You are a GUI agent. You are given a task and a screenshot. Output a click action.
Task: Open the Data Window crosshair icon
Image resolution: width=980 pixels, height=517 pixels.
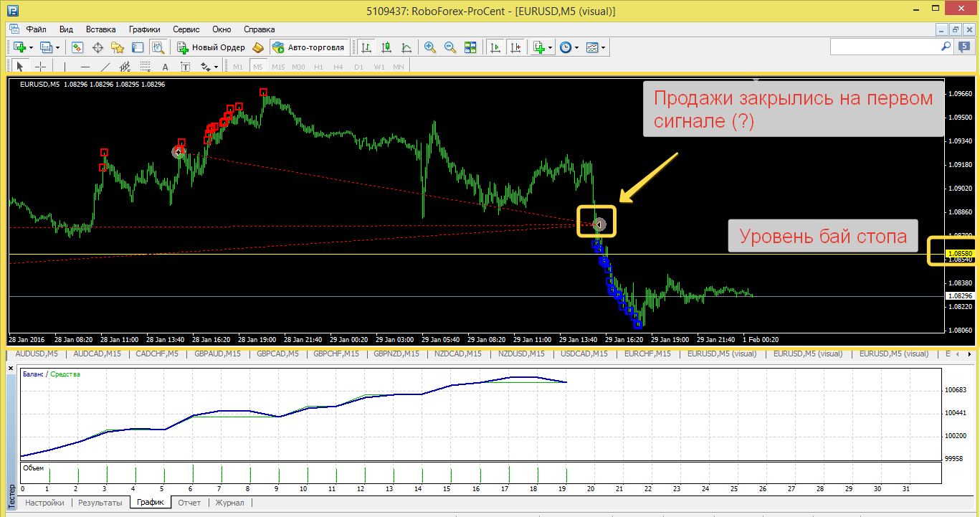[97, 47]
